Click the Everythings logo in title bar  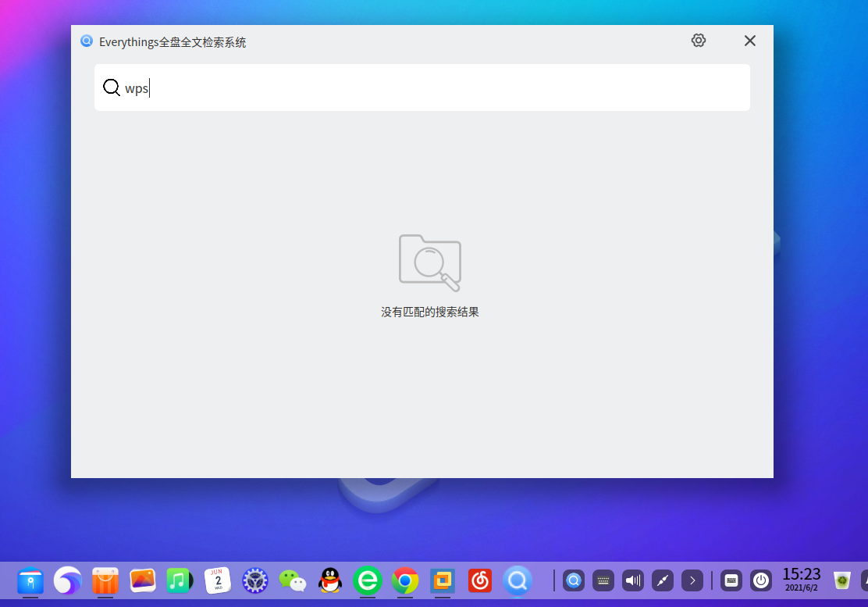tap(87, 41)
